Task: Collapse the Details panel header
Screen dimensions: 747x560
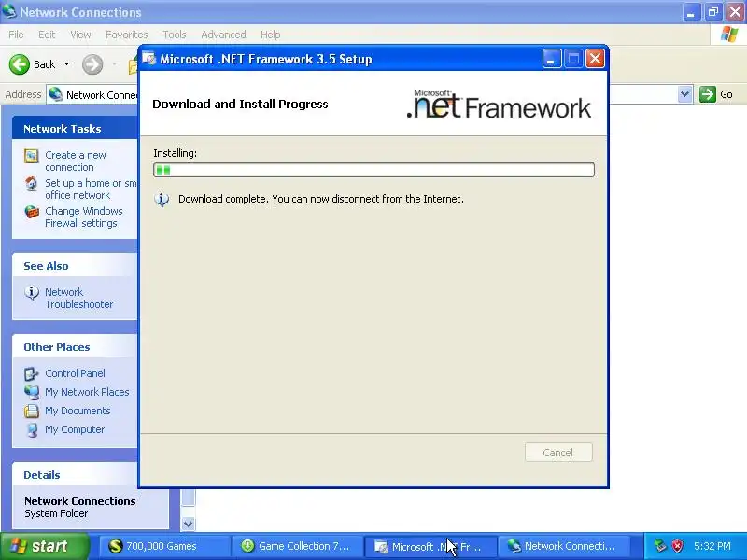Action: click(75, 475)
